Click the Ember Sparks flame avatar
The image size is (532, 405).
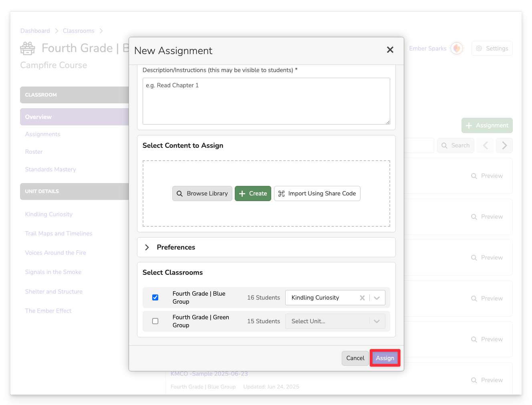pos(456,48)
